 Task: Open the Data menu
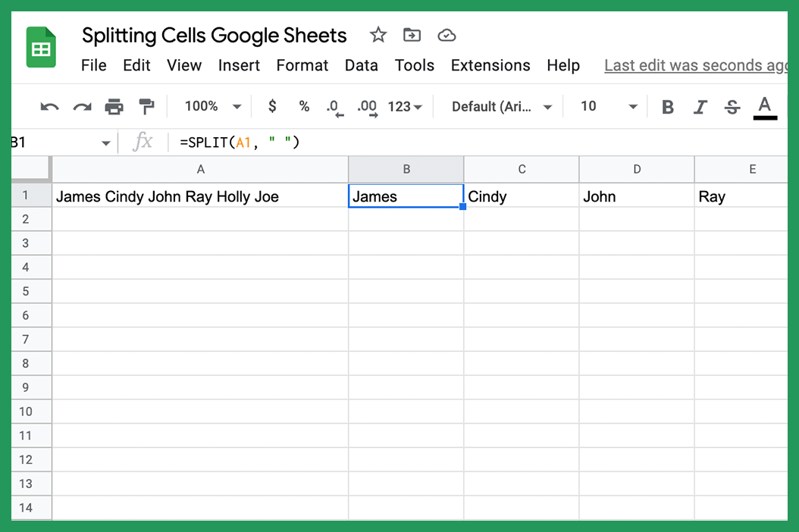click(362, 65)
